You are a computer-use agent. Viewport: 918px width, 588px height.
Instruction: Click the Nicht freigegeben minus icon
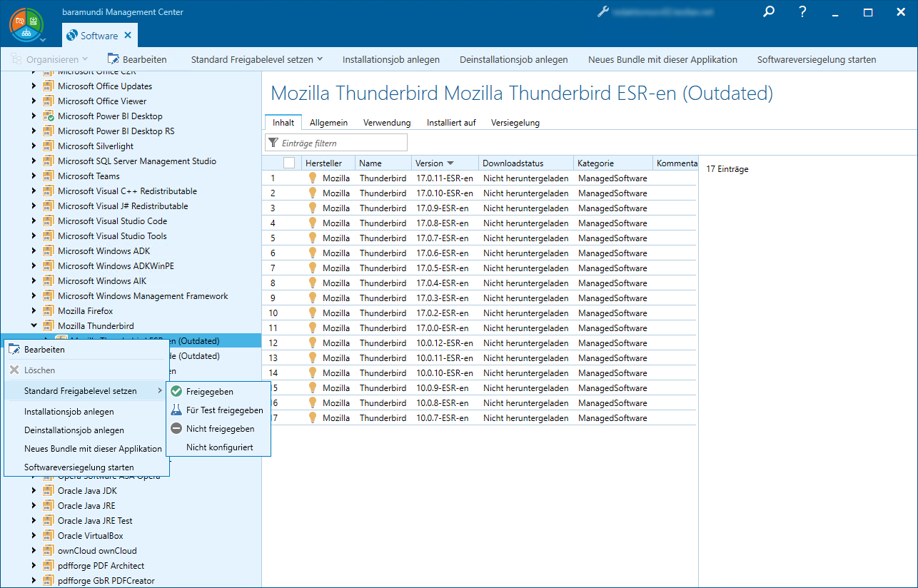click(176, 429)
